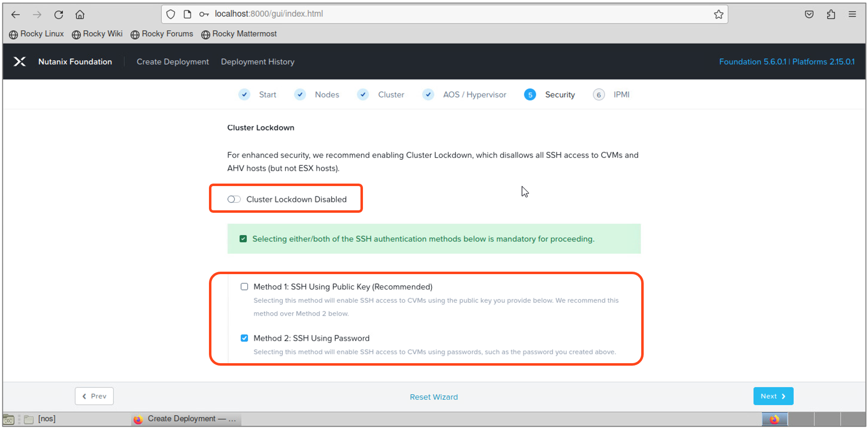Image resolution: width=868 pixels, height=429 pixels.
Task: Click the Prev button
Action: pos(94,396)
